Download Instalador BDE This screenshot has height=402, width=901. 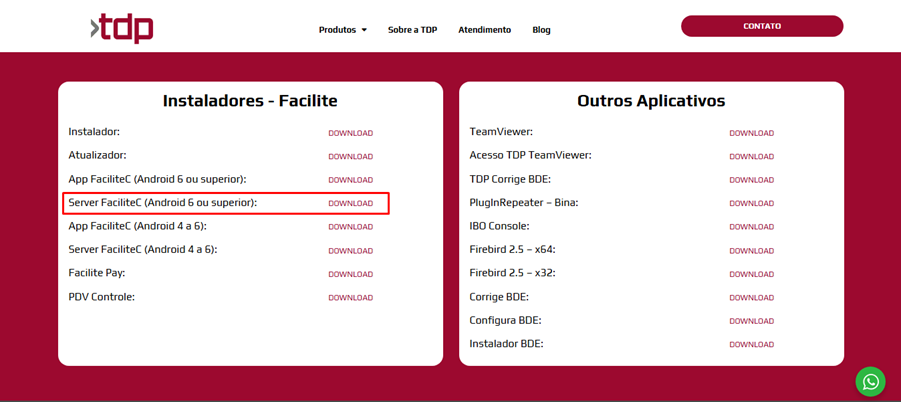[x=752, y=345]
